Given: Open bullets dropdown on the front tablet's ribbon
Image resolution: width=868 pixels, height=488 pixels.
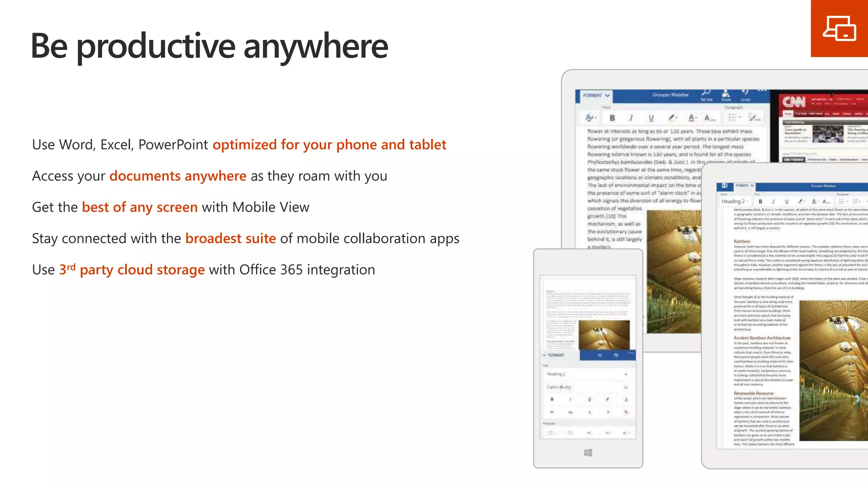Looking at the screenshot, I should pos(843,201).
